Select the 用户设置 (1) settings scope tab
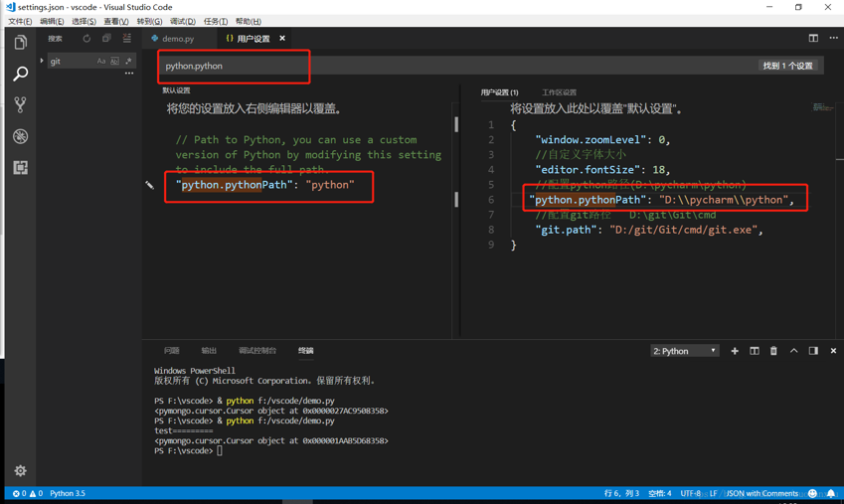 [x=499, y=92]
